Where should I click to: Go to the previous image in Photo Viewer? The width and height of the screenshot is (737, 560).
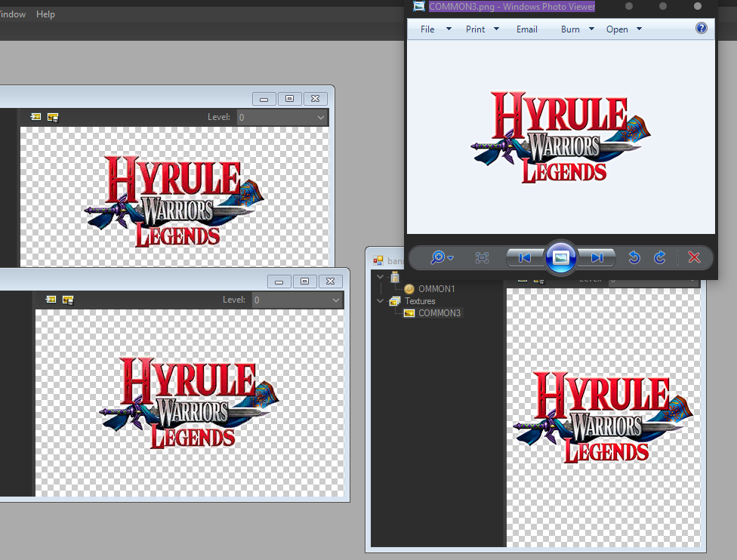[523, 257]
